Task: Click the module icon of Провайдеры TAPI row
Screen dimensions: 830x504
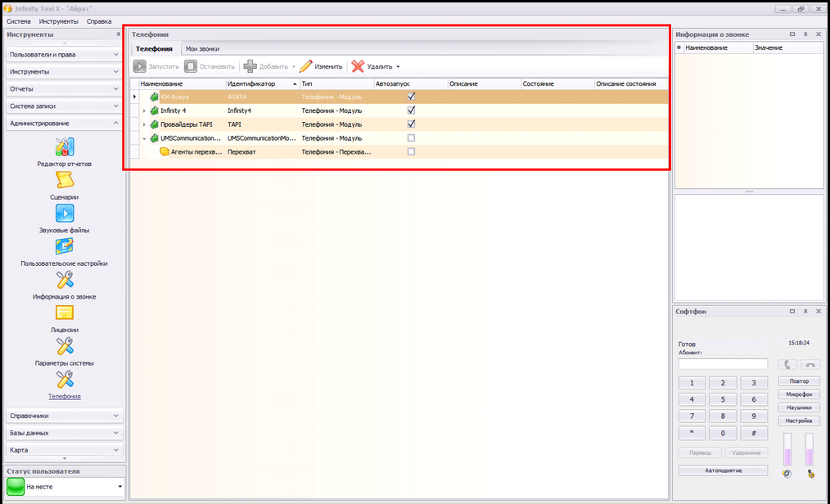Action: coord(154,124)
